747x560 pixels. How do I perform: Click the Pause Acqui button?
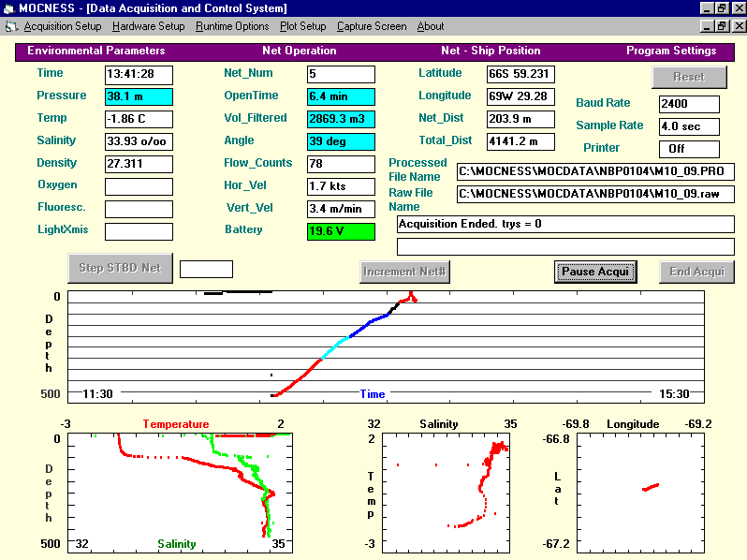[595, 272]
